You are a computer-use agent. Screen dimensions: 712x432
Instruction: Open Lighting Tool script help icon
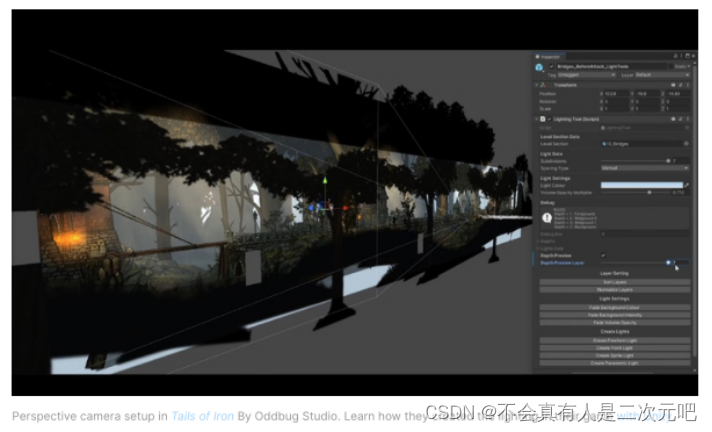coord(673,119)
